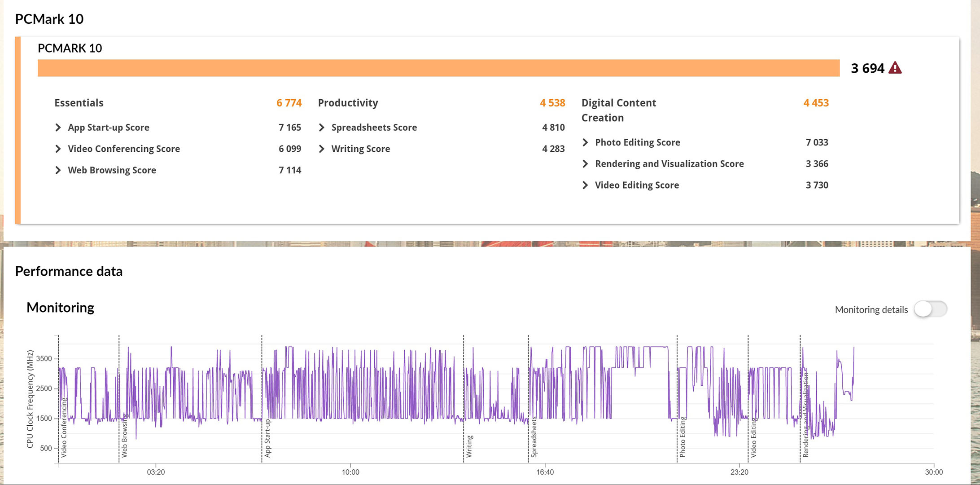The width and height of the screenshot is (980, 485).
Task: Select the Productivity group heading
Action: pyautogui.click(x=348, y=103)
